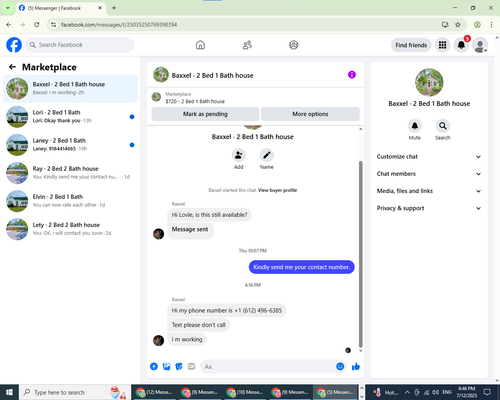
Task: Switch to the (10) Messenger taskbar window
Action: pyautogui.click(x=245, y=392)
